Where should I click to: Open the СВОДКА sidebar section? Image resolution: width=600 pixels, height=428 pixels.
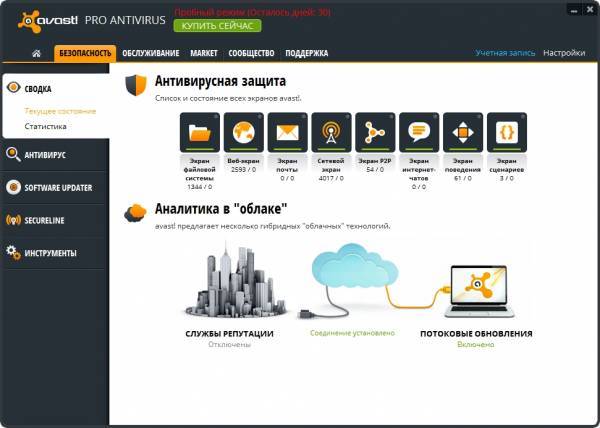tap(55, 88)
